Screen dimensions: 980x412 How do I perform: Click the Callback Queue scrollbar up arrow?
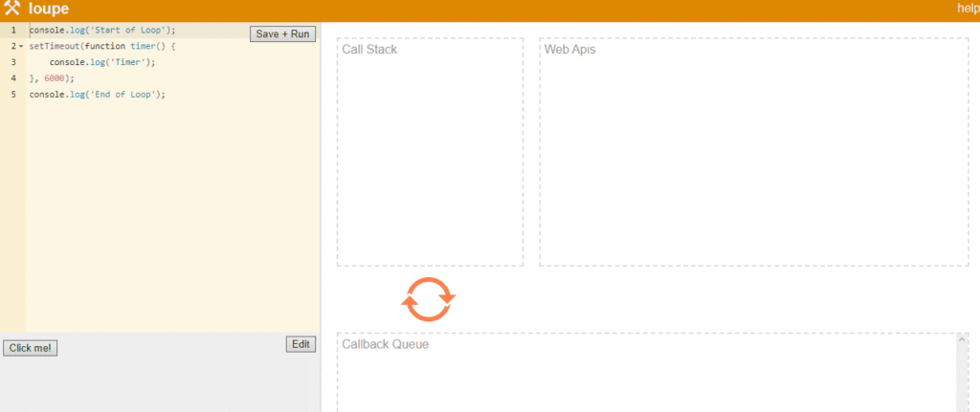[x=962, y=338]
